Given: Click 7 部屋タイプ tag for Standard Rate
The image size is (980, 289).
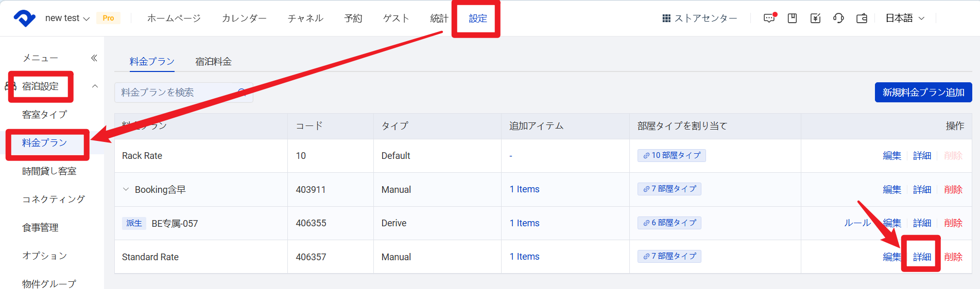Looking at the screenshot, I should pyautogui.click(x=669, y=256).
